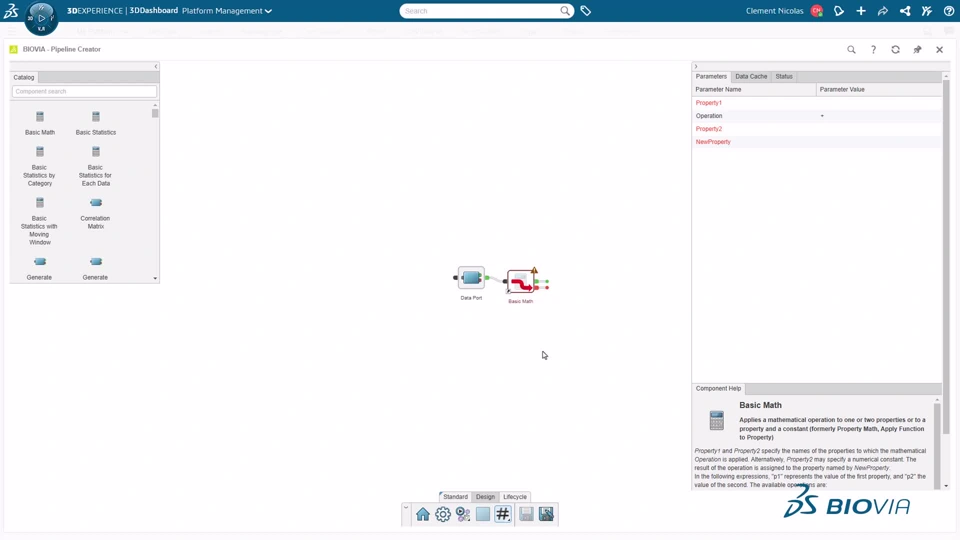The image size is (960, 540).
Task: Switch to the Data Cache tab
Action: (x=751, y=77)
